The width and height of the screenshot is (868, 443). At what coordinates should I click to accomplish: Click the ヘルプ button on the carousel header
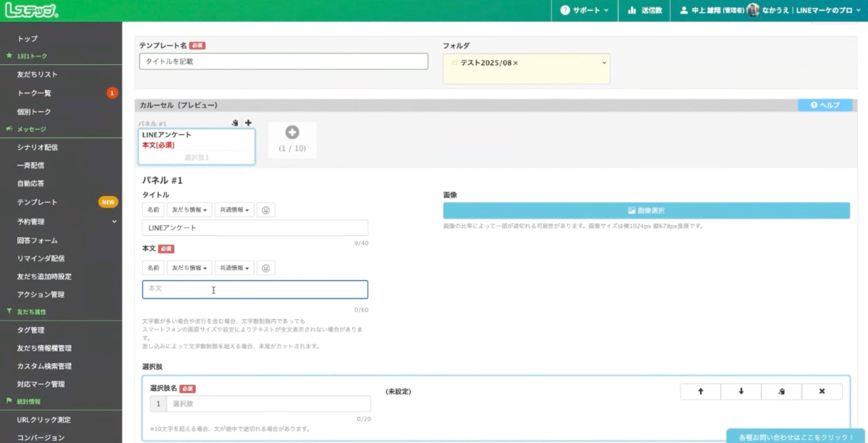pyautogui.click(x=827, y=106)
